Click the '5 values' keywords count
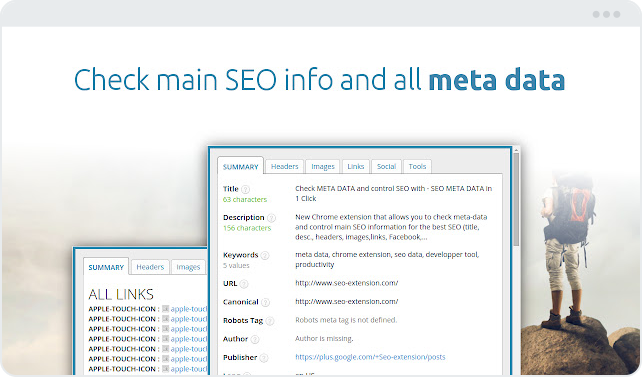Viewport: 642px width, 377px height. pos(236,266)
